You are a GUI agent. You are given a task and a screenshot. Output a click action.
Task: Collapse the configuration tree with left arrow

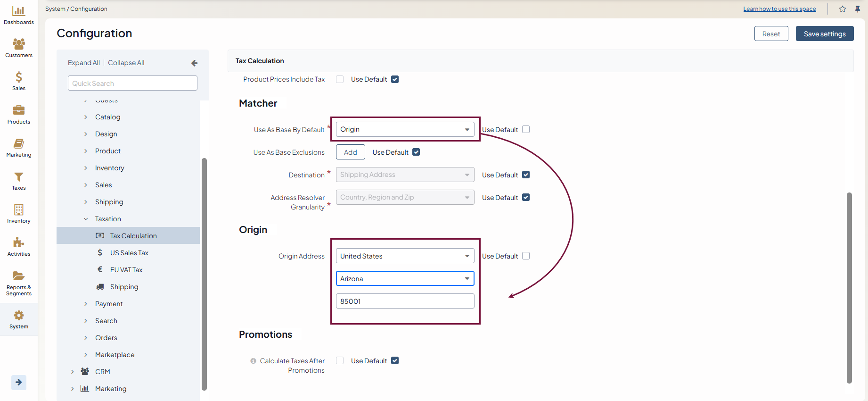pyautogui.click(x=194, y=63)
